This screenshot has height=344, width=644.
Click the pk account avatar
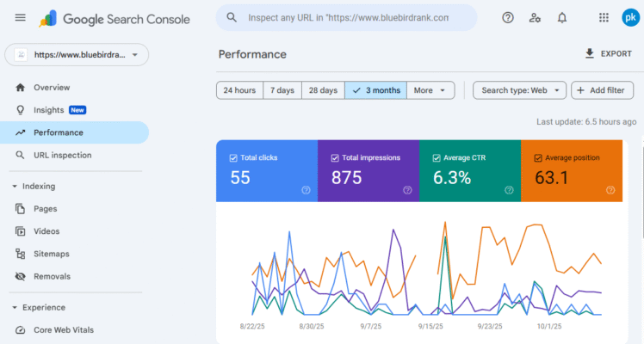coord(630,18)
